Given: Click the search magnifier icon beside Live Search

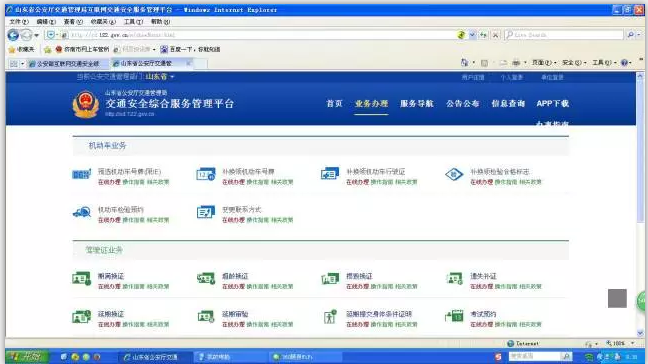Looking at the screenshot, I should tap(631, 35).
